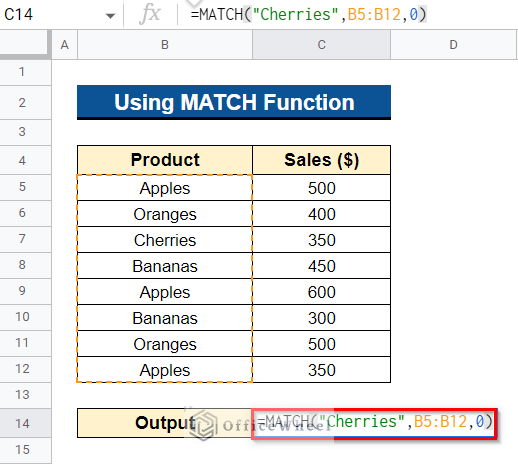Click the MATCH formula cell C14
The width and height of the screenshot is (518, 464).
click(374, 423)
